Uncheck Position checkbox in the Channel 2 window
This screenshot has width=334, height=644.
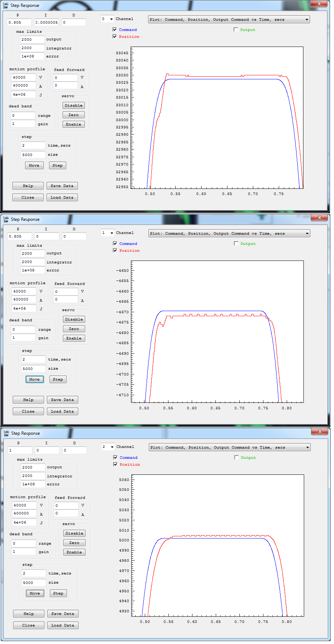[115, 465]
